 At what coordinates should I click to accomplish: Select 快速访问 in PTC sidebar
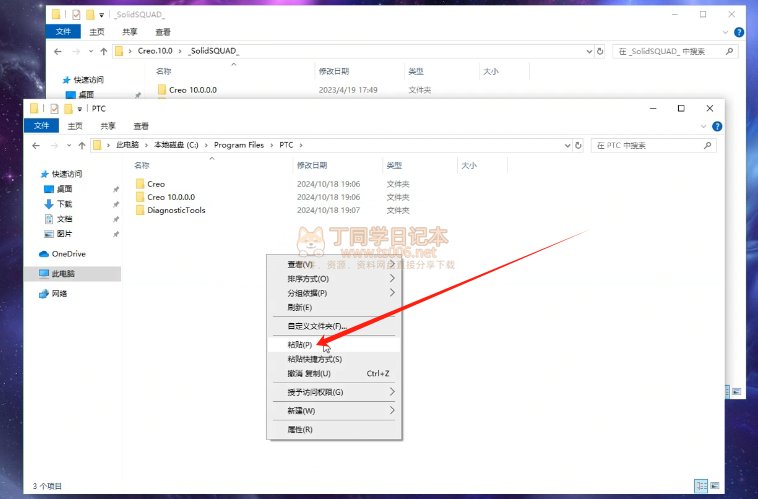[61, 174]
